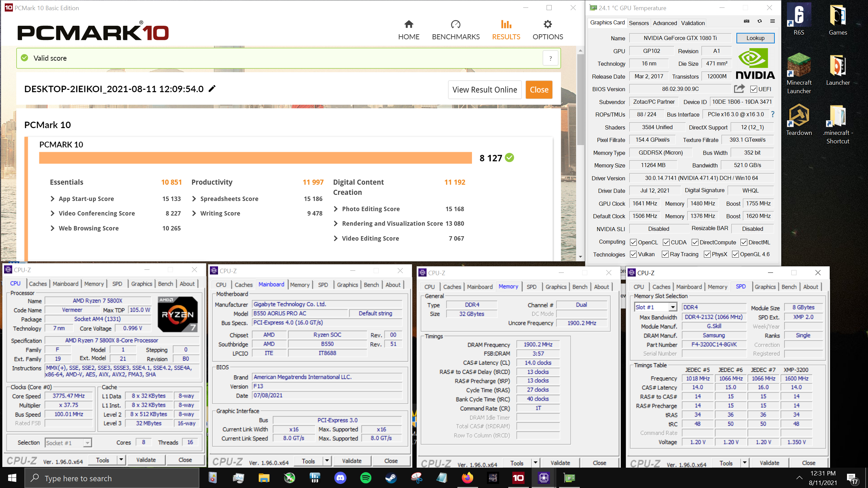868x488 pixels.
Task: Switch to PCMark 10 taskbar icon
Action: pos(518,478)
